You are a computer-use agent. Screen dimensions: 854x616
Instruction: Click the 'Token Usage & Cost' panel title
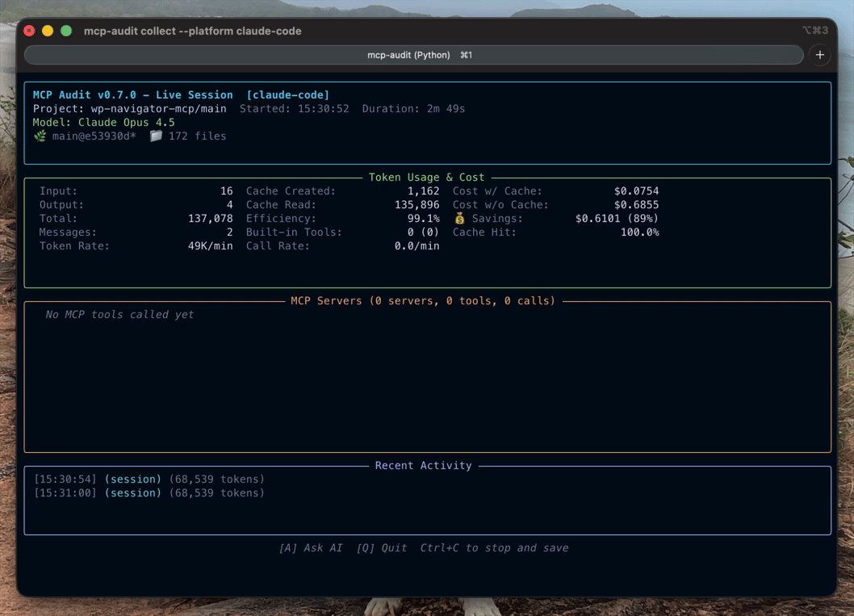click(426, 177)
